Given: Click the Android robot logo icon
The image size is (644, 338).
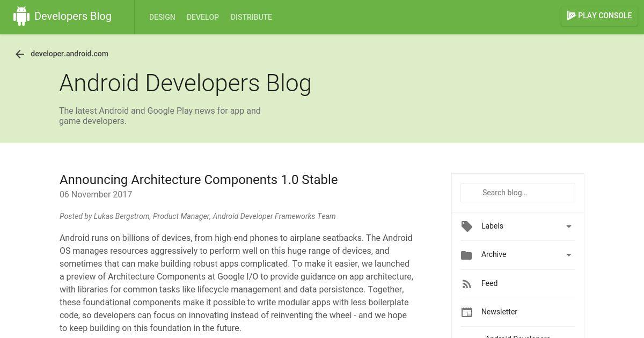Looking at the screenshot, I should coord(21,16).
